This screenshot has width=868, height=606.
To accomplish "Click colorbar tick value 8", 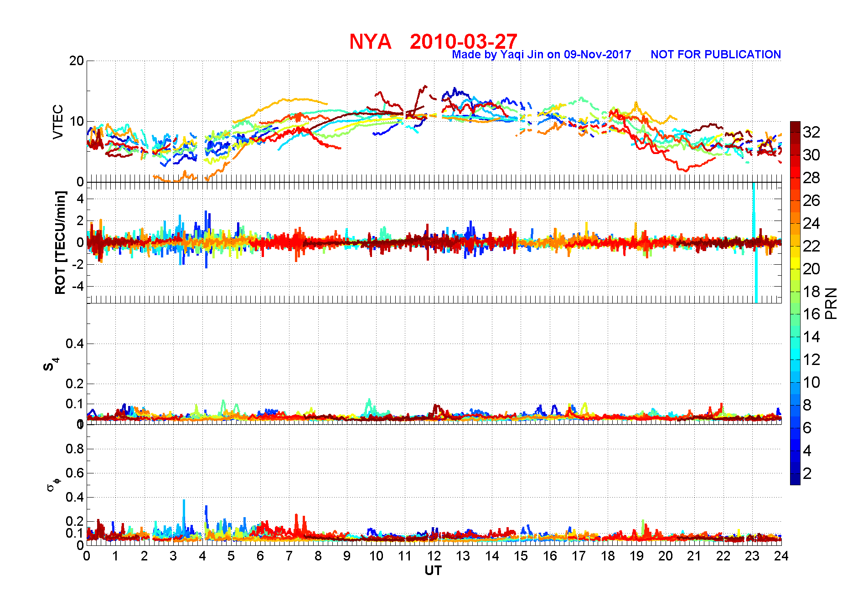I will pos(807,405).
